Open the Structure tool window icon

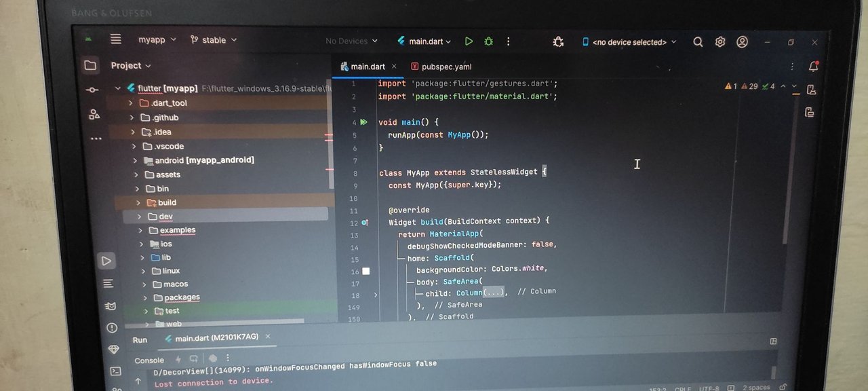click(x=94, y=114)
